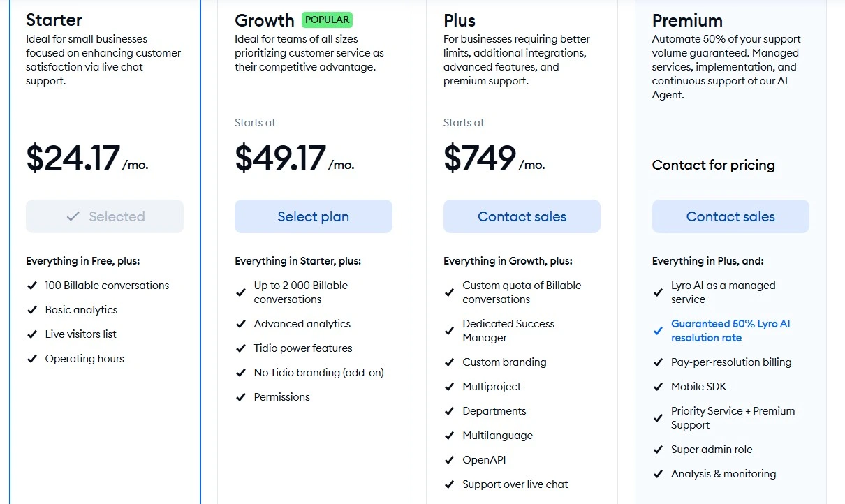Click checkmark next to OpenAPI feature
The height and width of the screenshot is (504, 845).
click(x=449, y=460)
